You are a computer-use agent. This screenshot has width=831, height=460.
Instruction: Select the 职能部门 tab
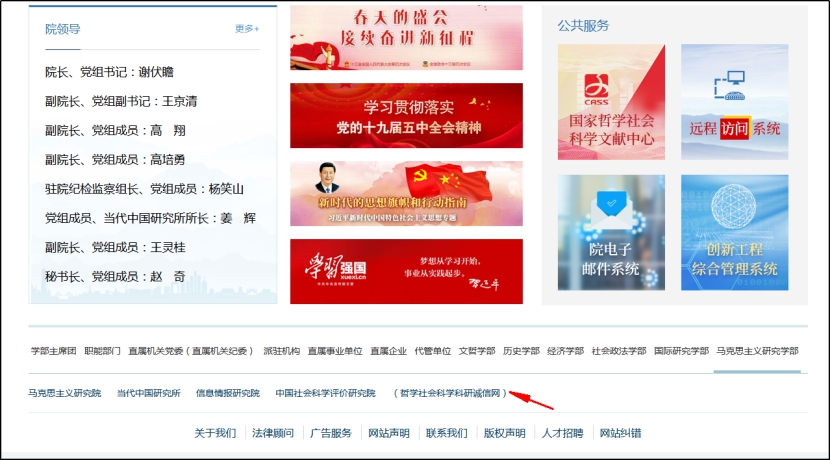click(102, 351)
